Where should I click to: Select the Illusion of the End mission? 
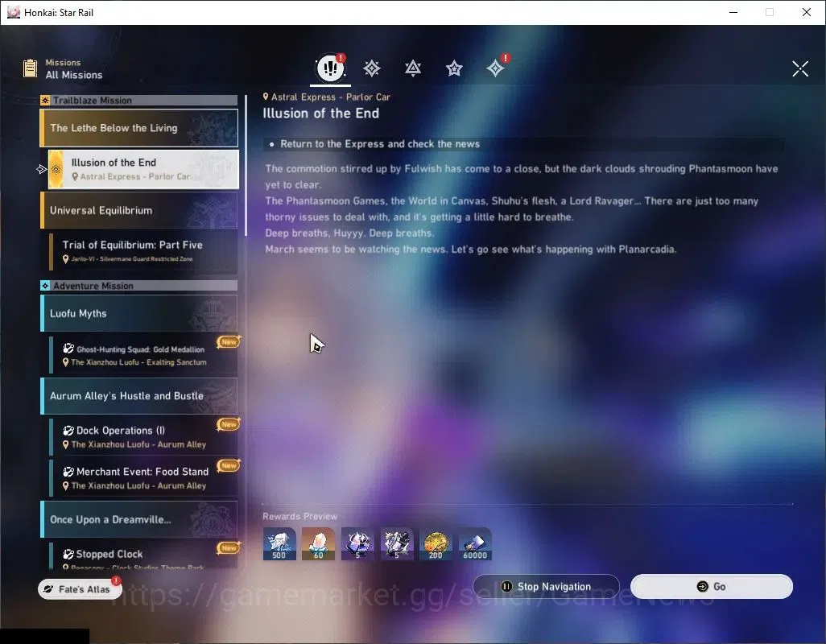pyautogui.click(x=143, y=169)
